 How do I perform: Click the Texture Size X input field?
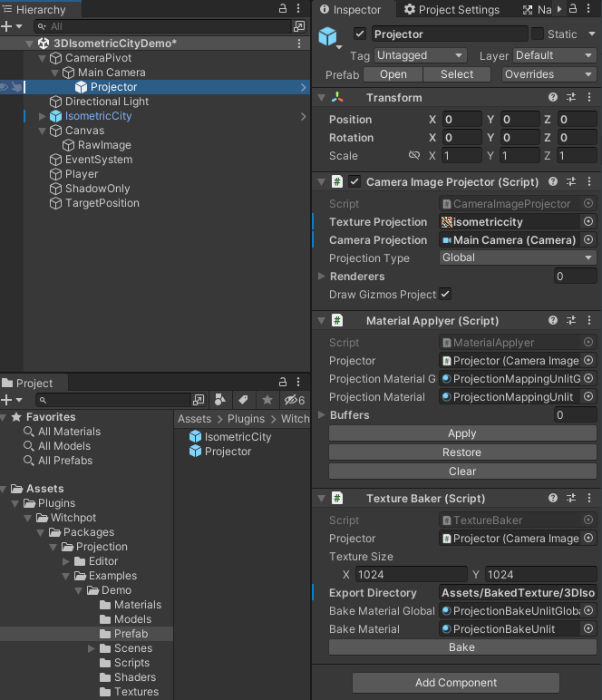410,575
